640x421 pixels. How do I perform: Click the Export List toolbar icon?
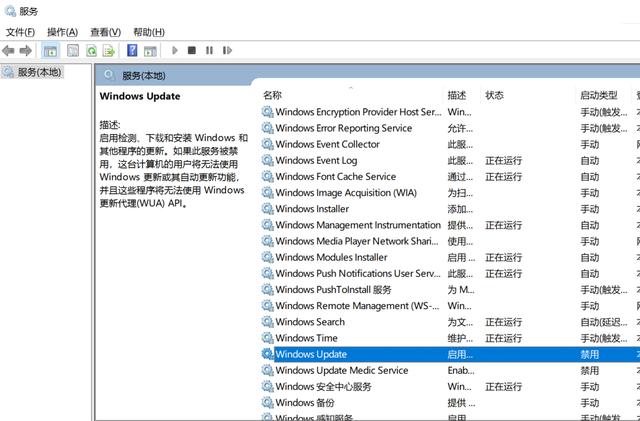click(109, 51)
